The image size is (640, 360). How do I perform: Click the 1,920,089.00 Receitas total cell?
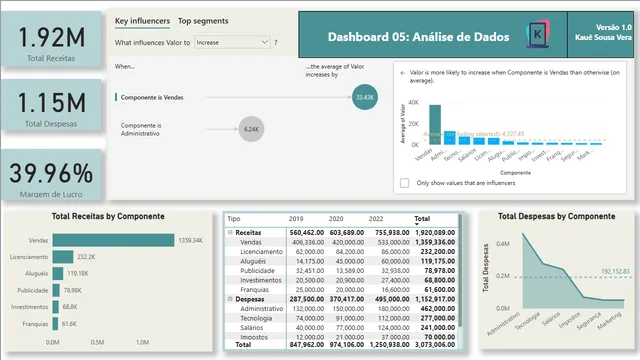435,233
